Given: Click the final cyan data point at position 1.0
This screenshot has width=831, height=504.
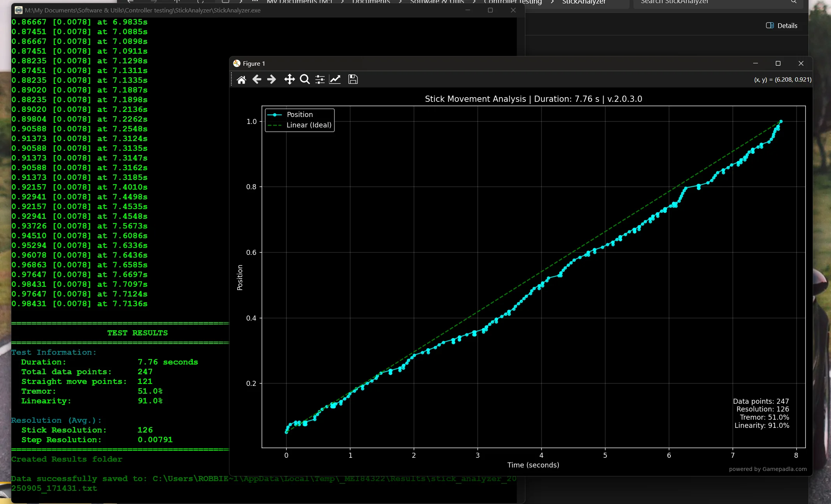Looking at the screenshot, I should pos(781,122).
